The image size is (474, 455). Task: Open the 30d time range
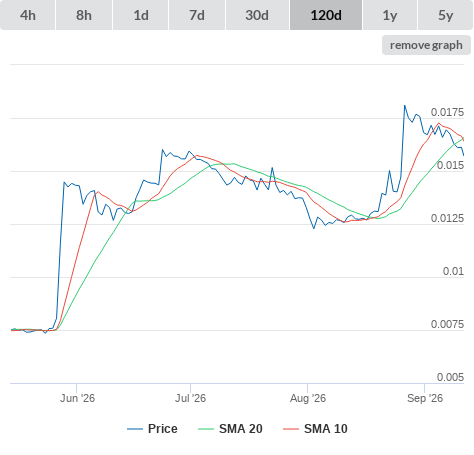coord(257,15)
